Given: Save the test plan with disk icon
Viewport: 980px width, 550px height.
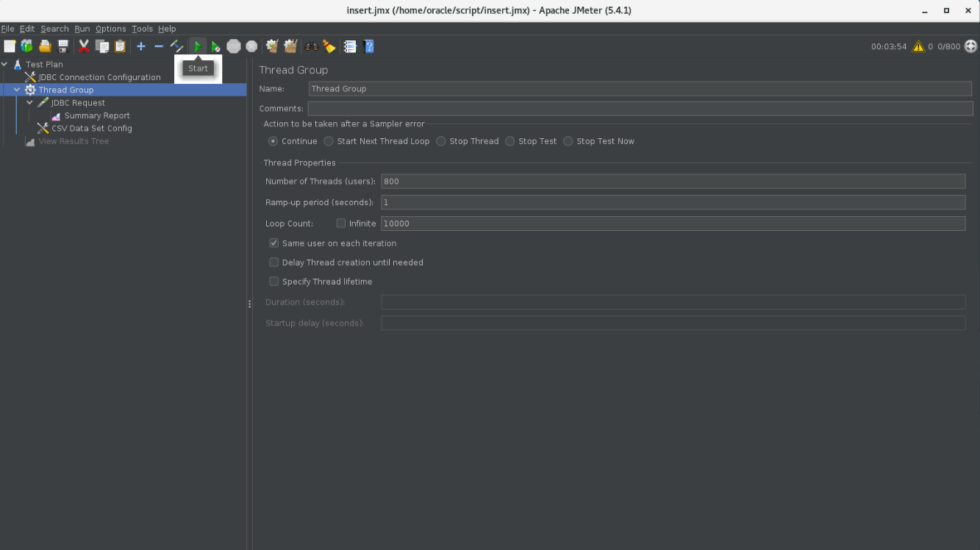Looking at the screenshot, I should (x=63, y=46).
